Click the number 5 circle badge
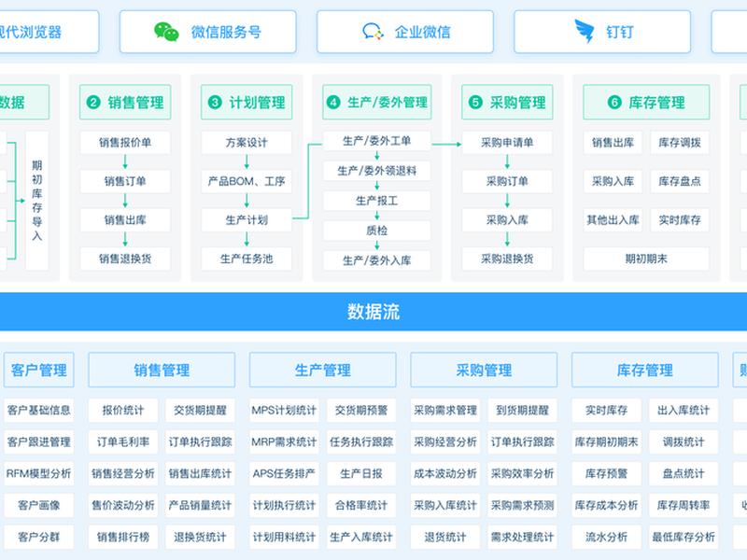Screen dimensions: 747x560 click(475, 103)
